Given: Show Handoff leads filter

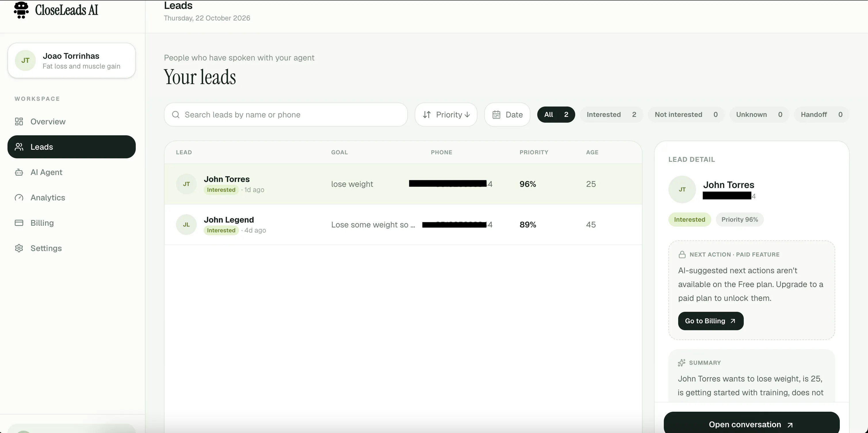Looking at the screenshot, I should (x=821, y=115).
